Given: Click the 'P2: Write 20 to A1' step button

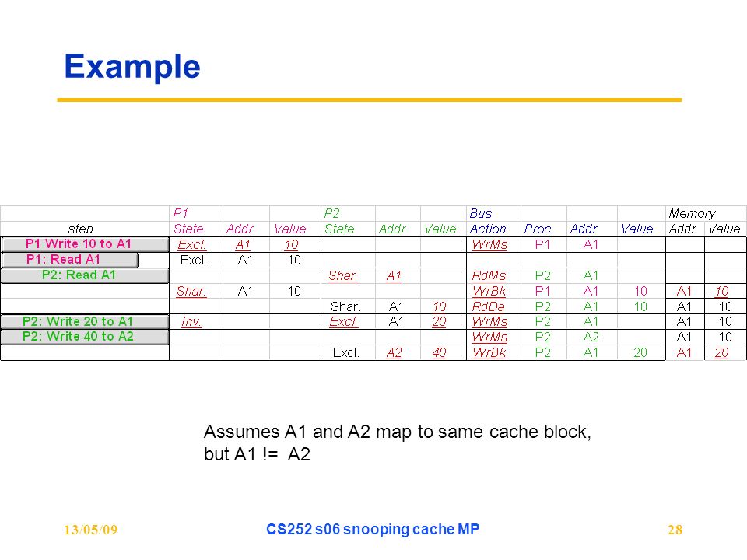Looking at the screenshot, I should click(85, 322).
